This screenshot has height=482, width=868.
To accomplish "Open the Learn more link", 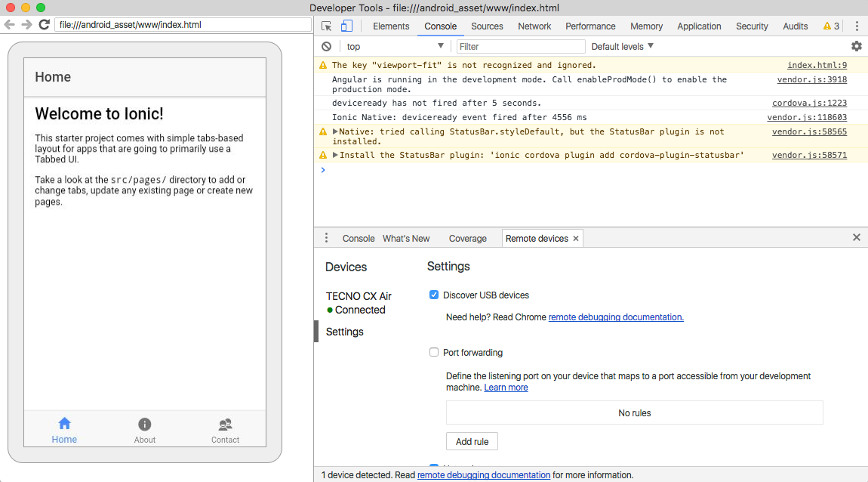I will (x=506, y=388).
